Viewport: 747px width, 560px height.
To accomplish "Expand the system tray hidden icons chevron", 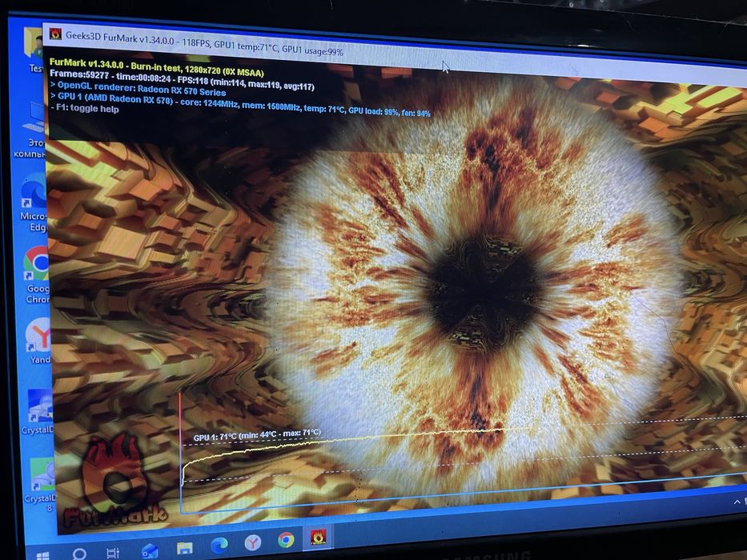I will point(737,502).
